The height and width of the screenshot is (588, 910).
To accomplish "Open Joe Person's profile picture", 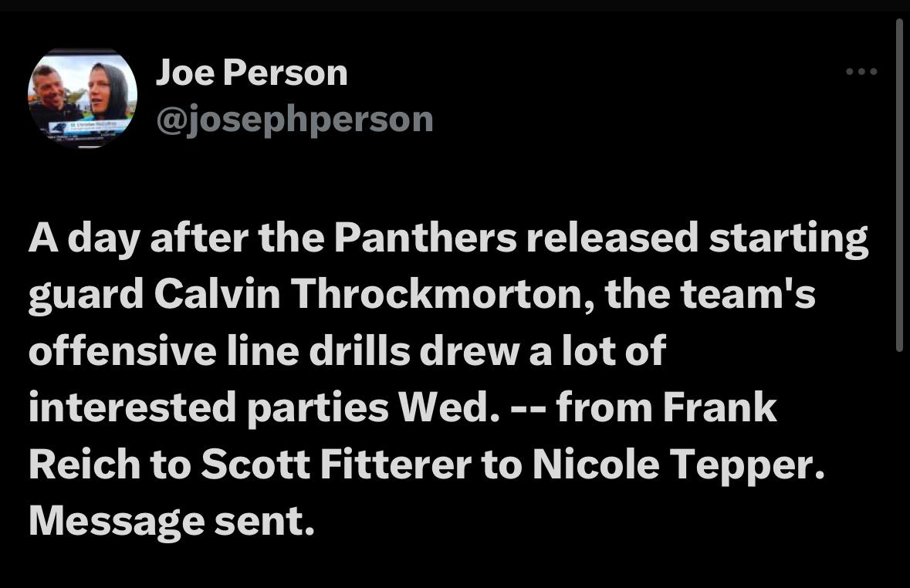I will coord(83,97).
